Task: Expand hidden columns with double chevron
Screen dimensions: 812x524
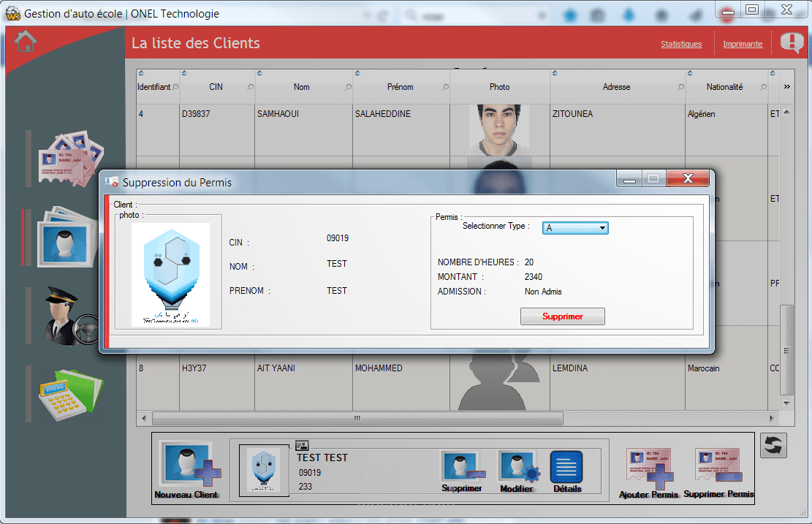Action: (787, 86)
